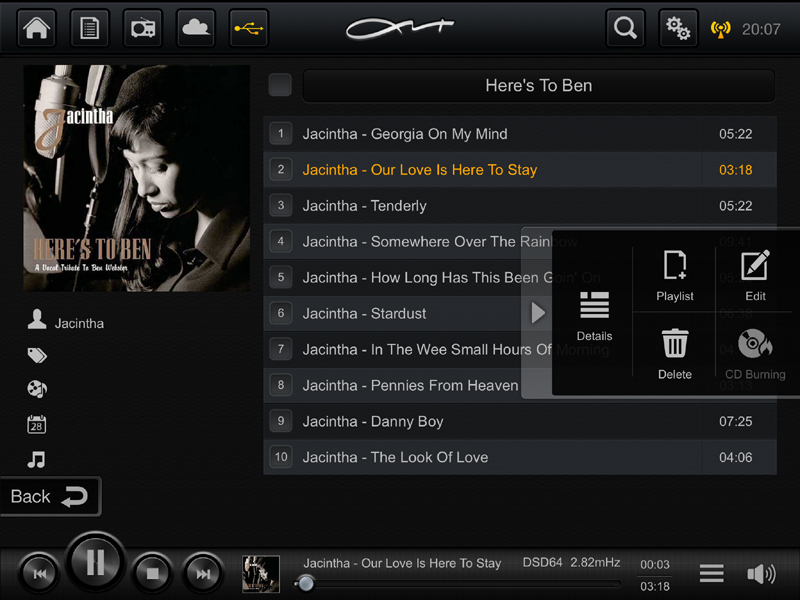Choose Delete in the popup menu
Image resolution: width=800 pixels, height=600 pixels.
[674, 354]
